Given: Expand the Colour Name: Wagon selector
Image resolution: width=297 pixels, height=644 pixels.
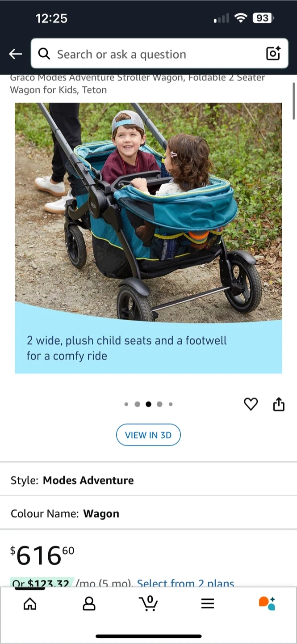Looking at the screenshot, I should (148, 513).
